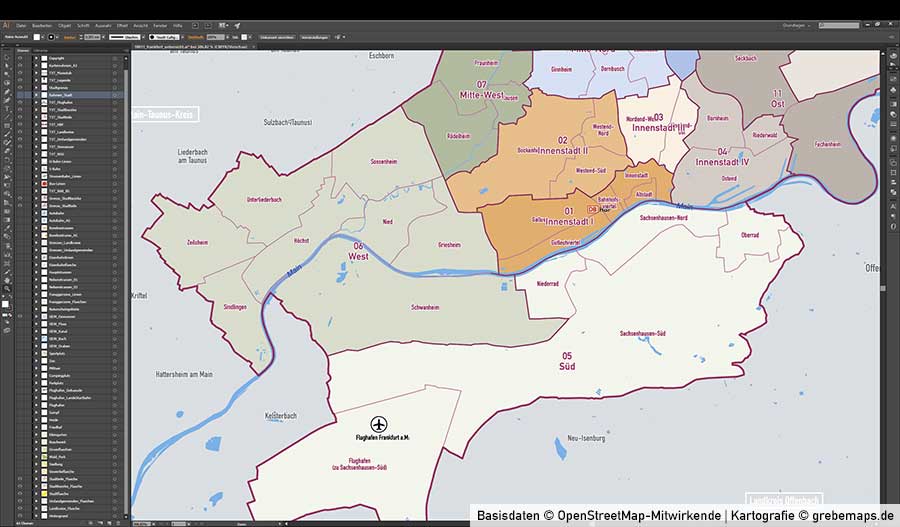Click the Create New Layer icon
This screenshot has width=900, height=527.
[110, 523]
